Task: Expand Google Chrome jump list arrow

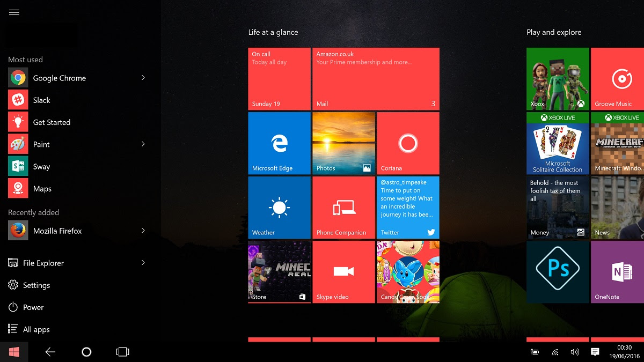Action: tap(143, 78)
